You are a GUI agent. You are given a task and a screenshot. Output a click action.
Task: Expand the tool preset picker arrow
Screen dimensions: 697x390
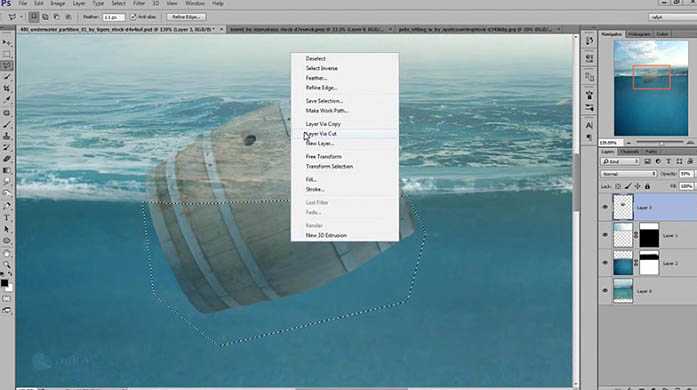(x=21, y=17)
